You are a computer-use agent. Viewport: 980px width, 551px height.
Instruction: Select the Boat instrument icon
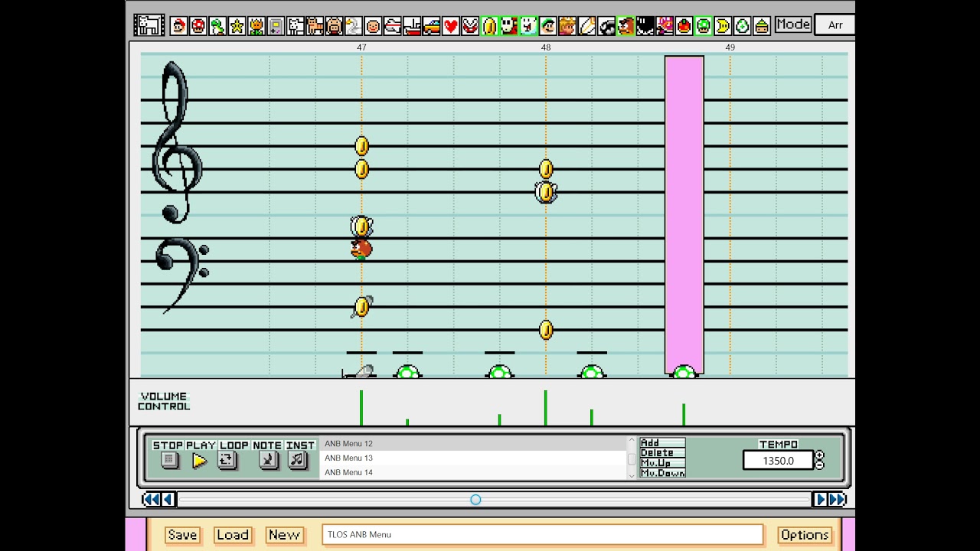point(412,25)
